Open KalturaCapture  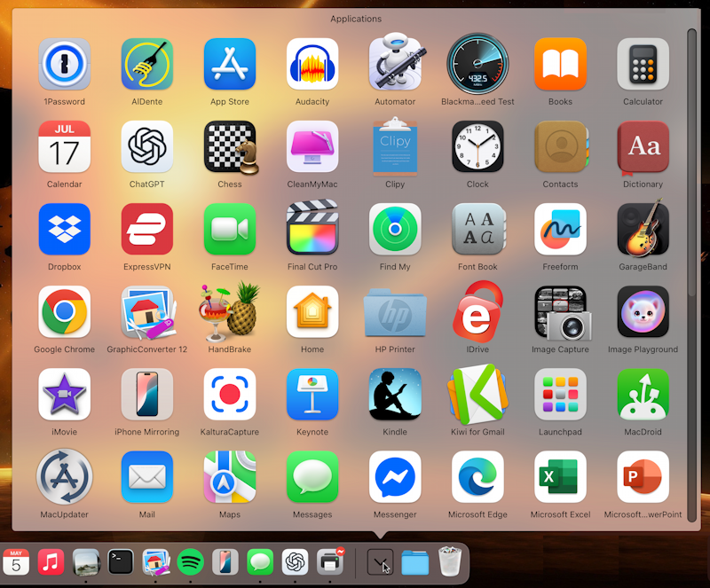(x=230, y=395)
